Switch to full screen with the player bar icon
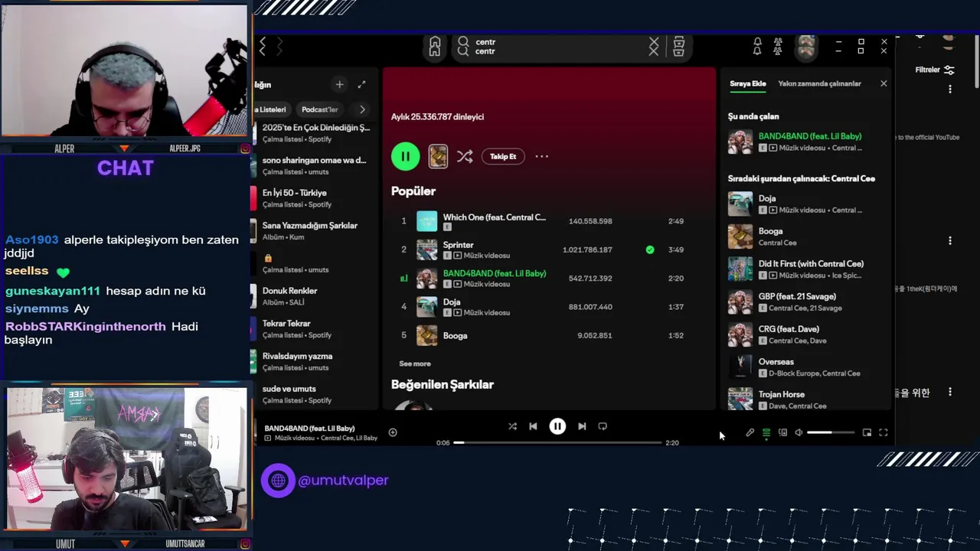Viewport: 980px width, 551px height. click(x=883, y=432)
